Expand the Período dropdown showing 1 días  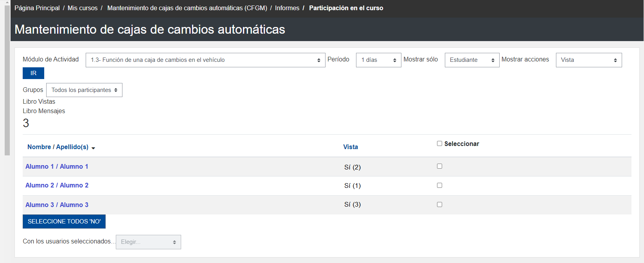pyautogui.click(x=378, y=60)
